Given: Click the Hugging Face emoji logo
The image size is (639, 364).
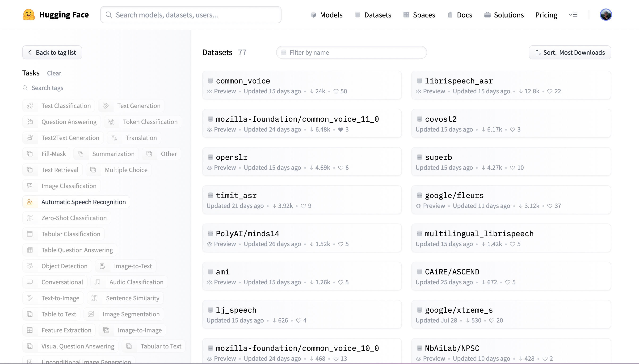Looking at the screenshot, I should coord(29,15).
